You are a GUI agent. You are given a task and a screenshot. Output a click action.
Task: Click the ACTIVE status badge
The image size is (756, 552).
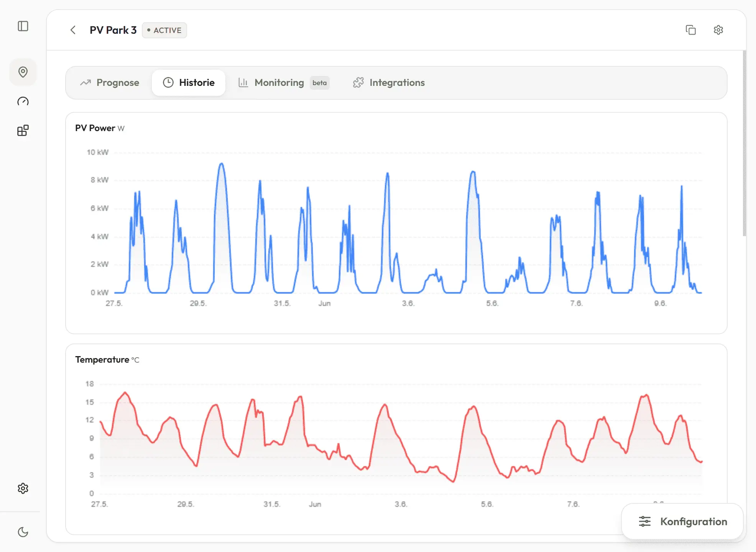[164, 30]
